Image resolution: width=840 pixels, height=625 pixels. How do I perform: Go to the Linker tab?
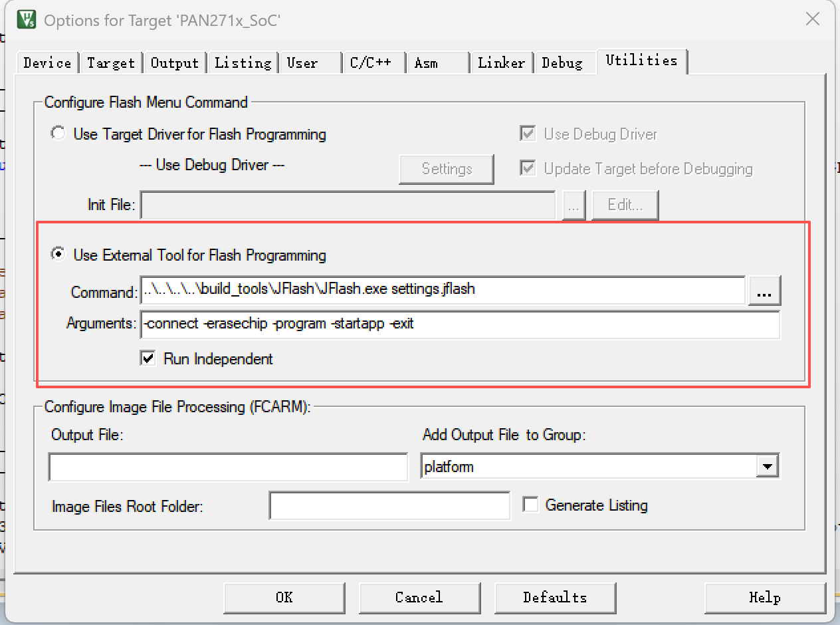coord(501,63)
